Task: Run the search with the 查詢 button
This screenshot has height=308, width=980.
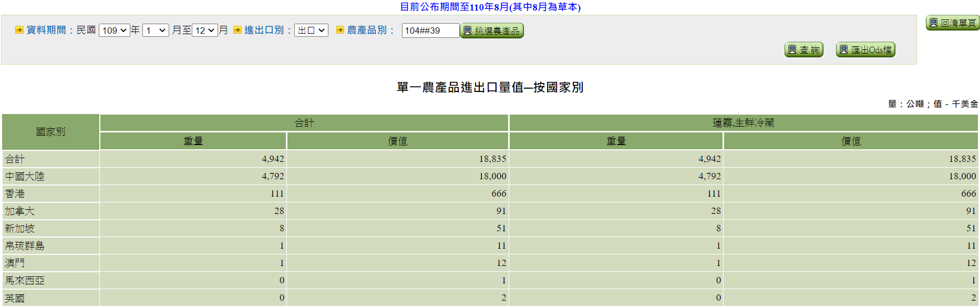Action: (803, 49)
